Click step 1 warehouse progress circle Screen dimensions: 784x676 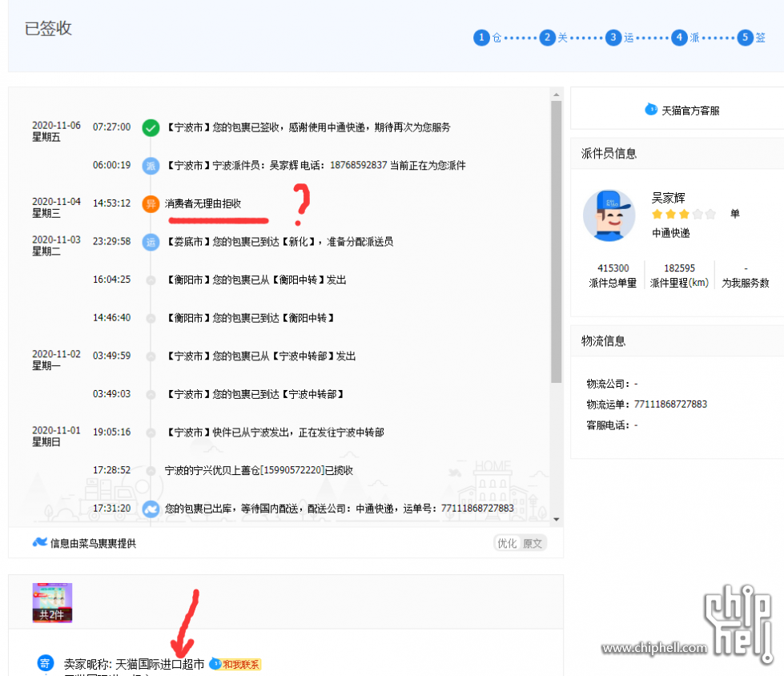(481, 38)
